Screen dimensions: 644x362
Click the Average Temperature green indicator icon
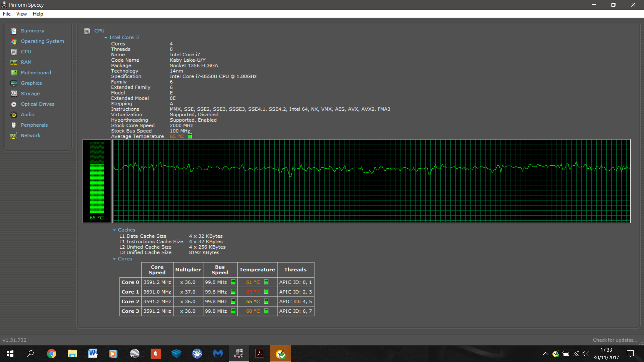[x=190, y=136]
